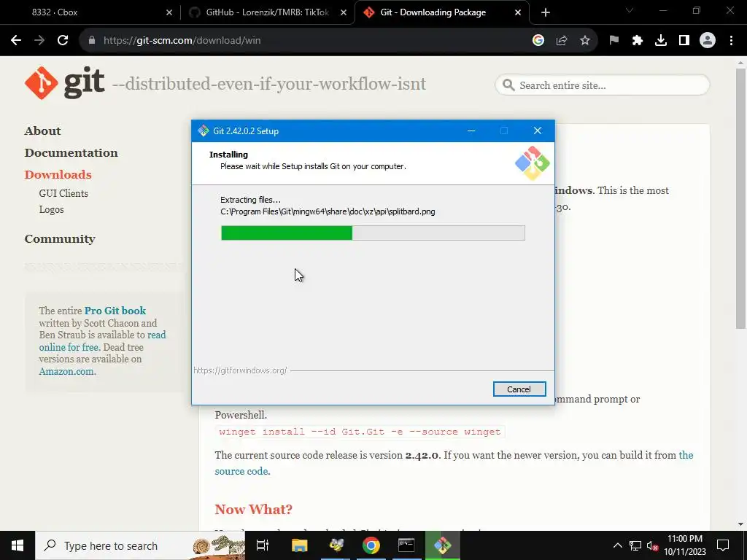Open the Documentation section
747x560 pixels.
pos(71,153)
